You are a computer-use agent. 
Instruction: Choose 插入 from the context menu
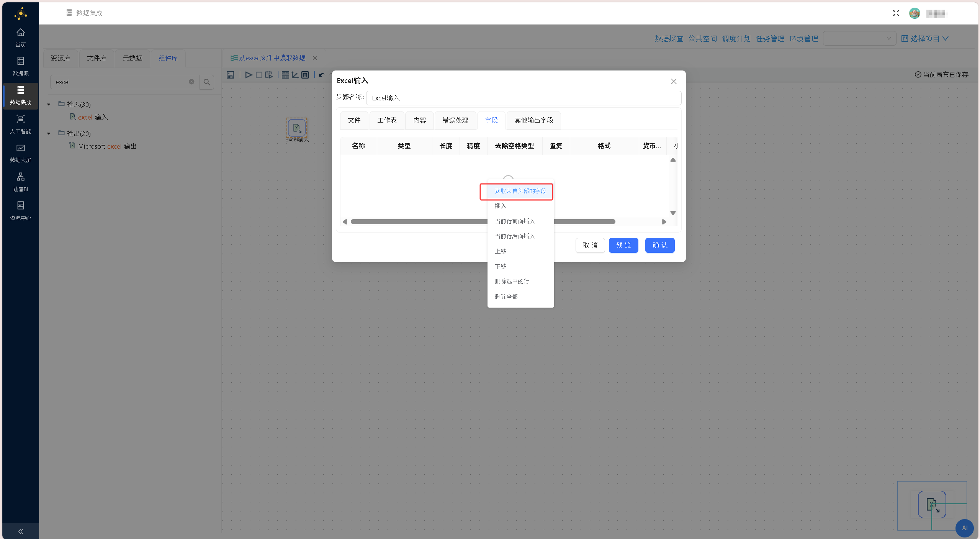[520, 206]
